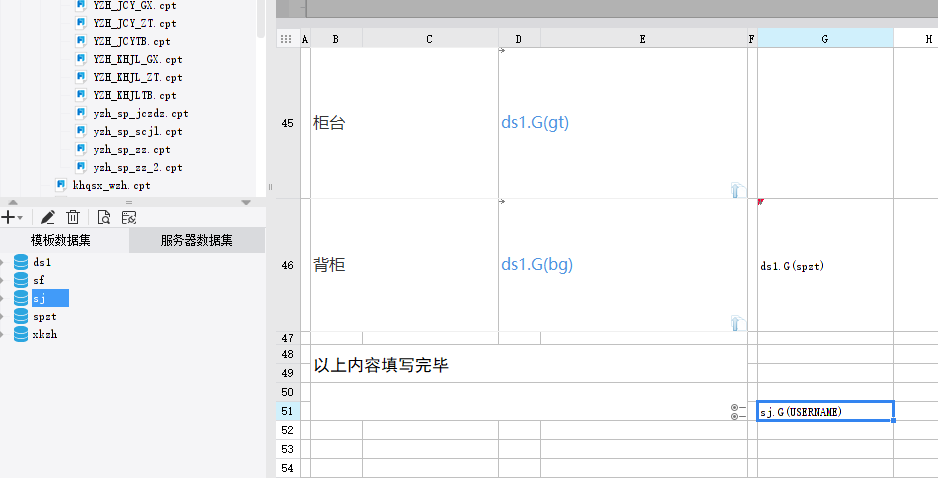Select yzh_sp_jczdz.cpt file
This screenshot has width=938, height=478.
(x=141, y=113)
